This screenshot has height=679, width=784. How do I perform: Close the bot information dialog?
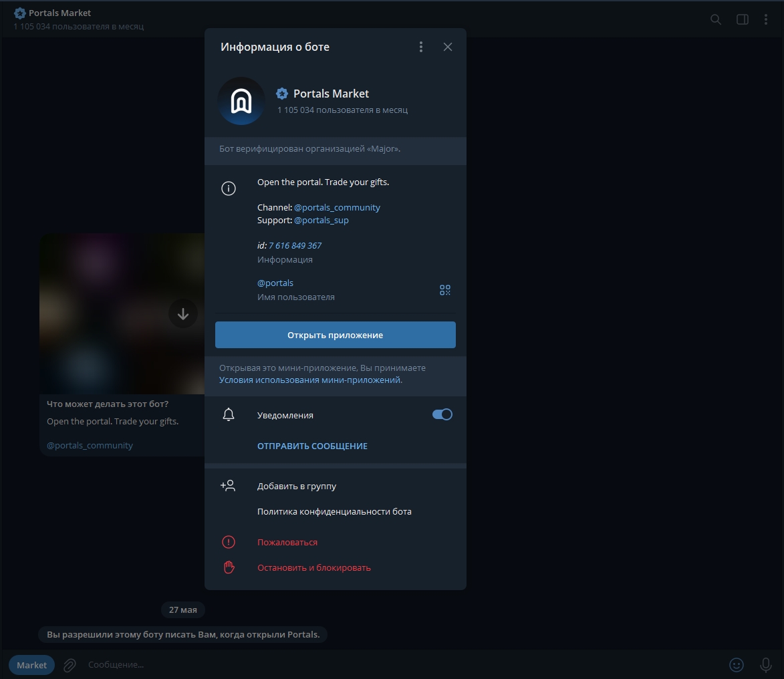click(x=448, y=47)
